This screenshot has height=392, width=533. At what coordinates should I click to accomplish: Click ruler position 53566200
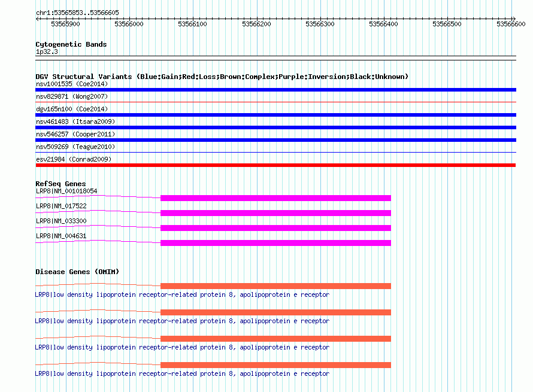coord(257,24)
